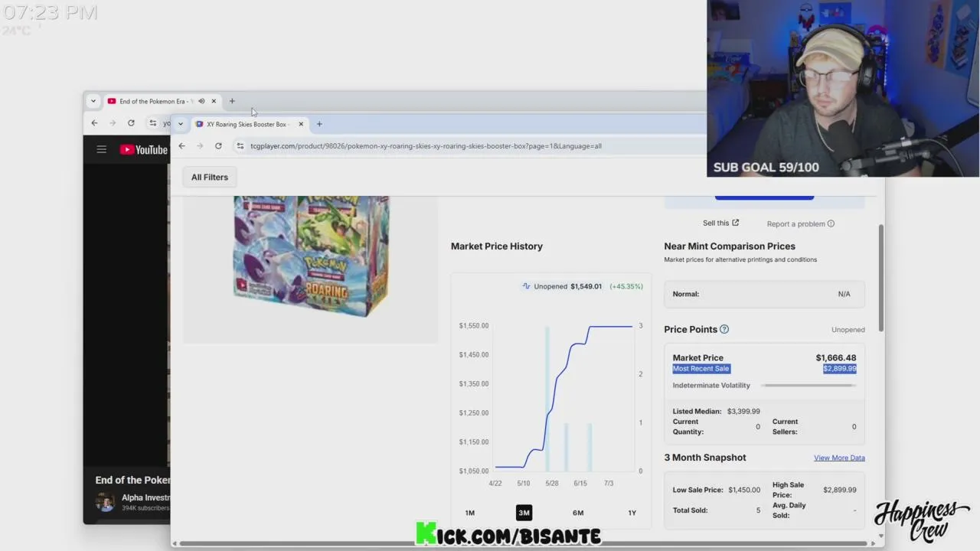Select 1M price history range
Viewport: 980px width, 551px height.
pyautogui.click(x=470, y=513)
